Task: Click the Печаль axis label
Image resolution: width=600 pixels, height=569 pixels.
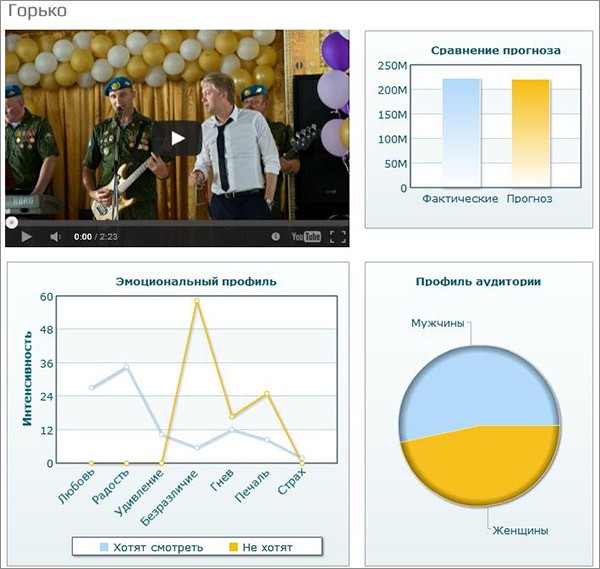Action: 252,486
